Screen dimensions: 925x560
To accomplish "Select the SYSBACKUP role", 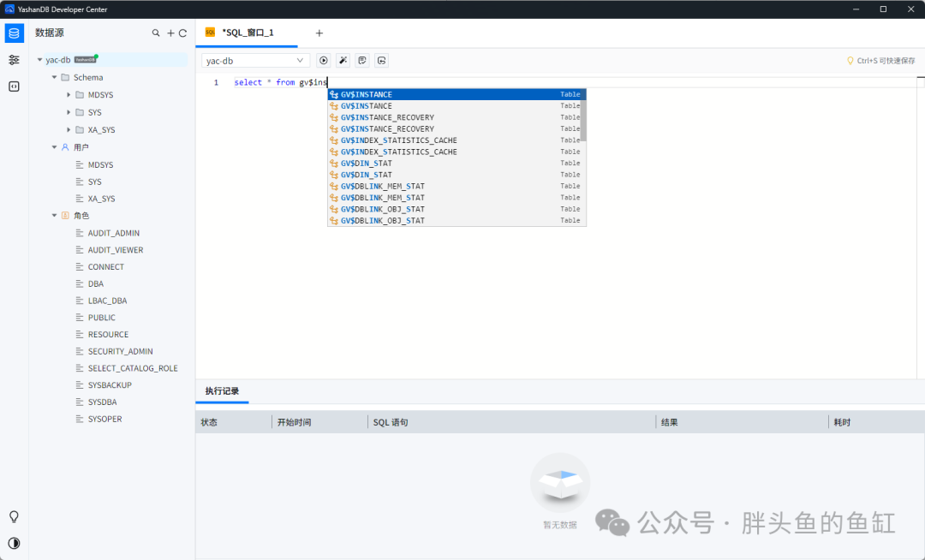I will point(110,385).
